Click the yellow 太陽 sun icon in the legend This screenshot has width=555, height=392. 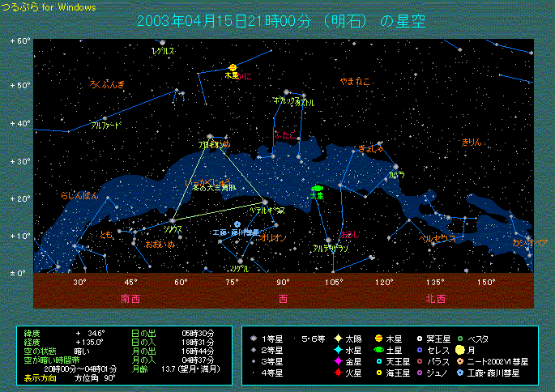pyautogui.click(x=338, y=339)
